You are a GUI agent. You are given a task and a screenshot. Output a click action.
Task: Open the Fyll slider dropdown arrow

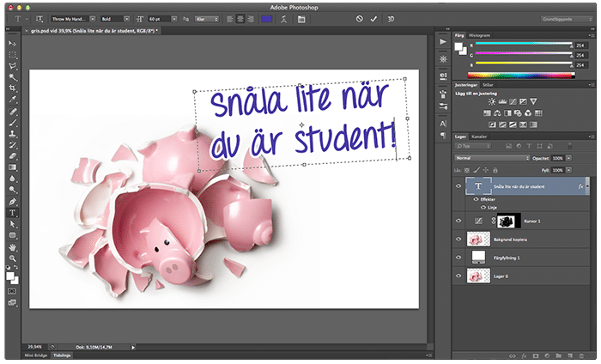point(568,170)
